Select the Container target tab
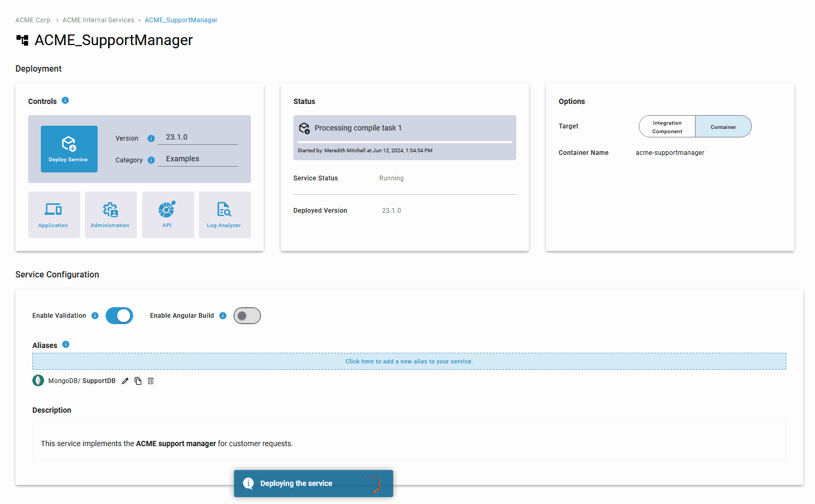 pyautogui.click(x=723, y=126)
